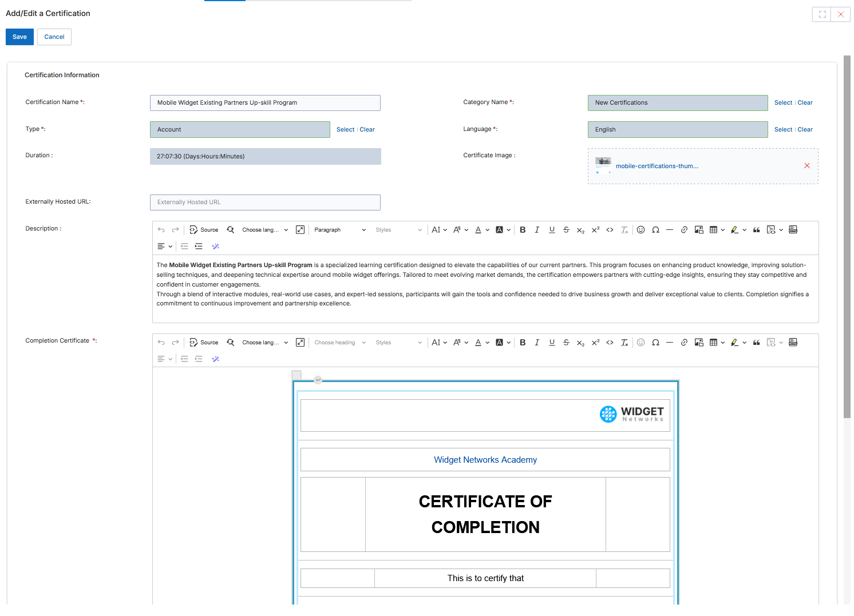Click the Duration field
The image size is (854, 616).
pos(266,157)
